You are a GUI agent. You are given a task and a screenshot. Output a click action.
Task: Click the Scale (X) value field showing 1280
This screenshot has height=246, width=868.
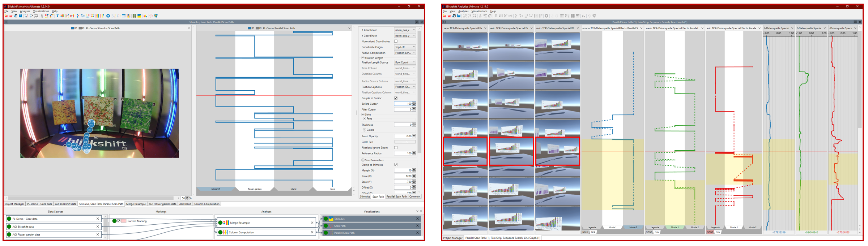click(403, 176)
